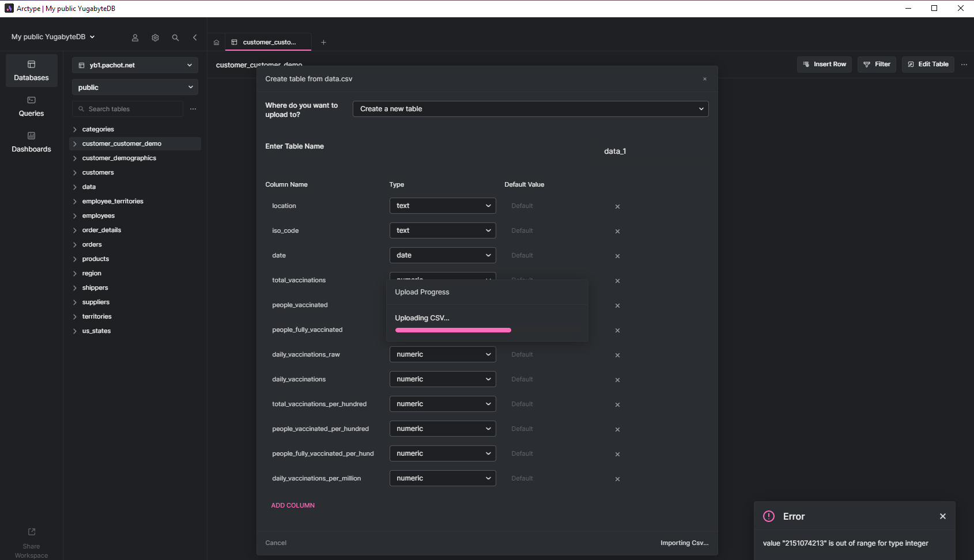
Task: Click ADD COLUMN link
Action: pos(293,505)
